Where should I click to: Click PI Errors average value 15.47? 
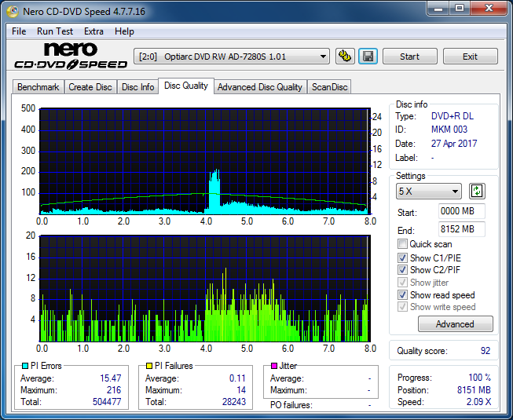111,378
